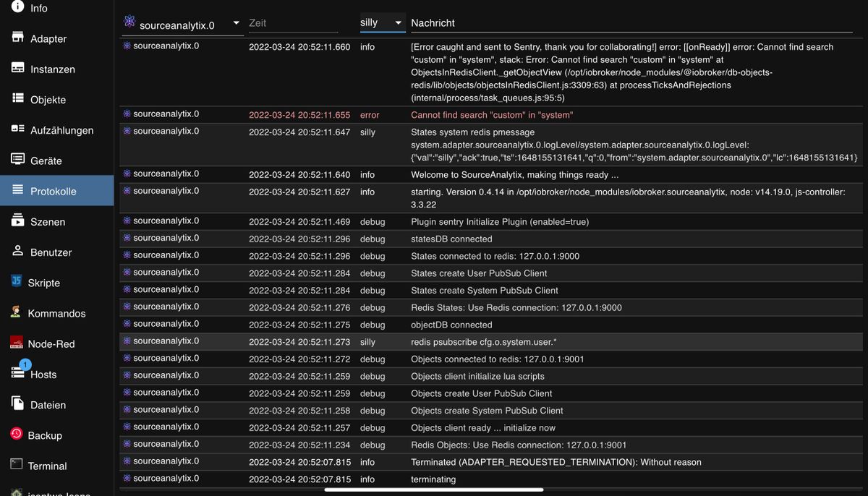
Task: Open the Adapter store icon
Action: pos(17,38)
